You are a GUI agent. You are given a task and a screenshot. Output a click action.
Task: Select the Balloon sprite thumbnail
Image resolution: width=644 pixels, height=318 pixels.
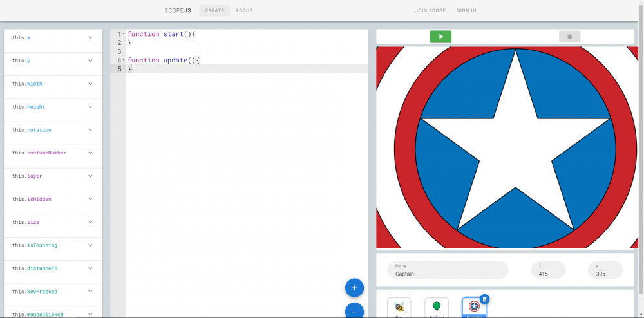tap(437, 307)
